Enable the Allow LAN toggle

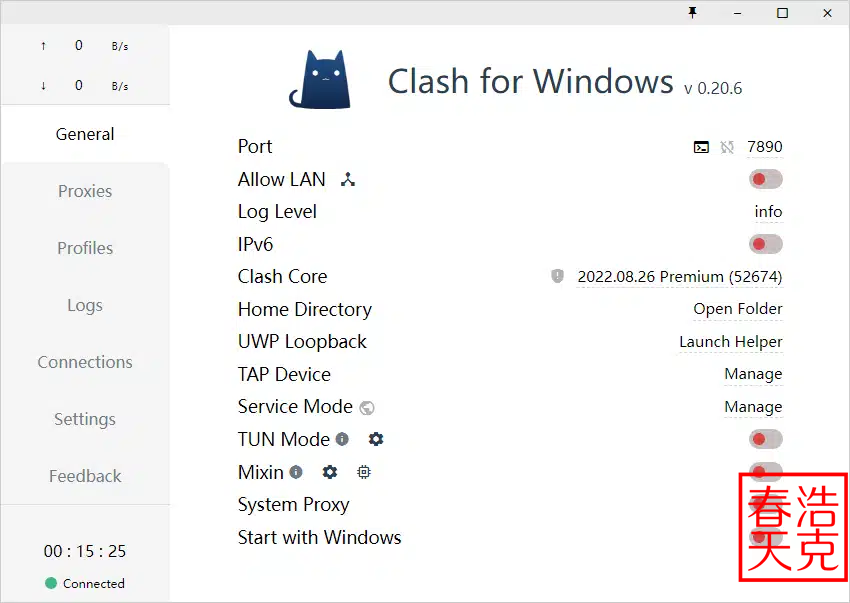pos(765,178)
